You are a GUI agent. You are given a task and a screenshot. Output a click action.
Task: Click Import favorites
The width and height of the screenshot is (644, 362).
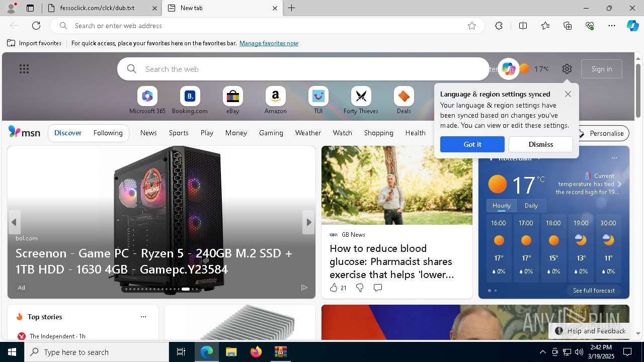(34, 43)
